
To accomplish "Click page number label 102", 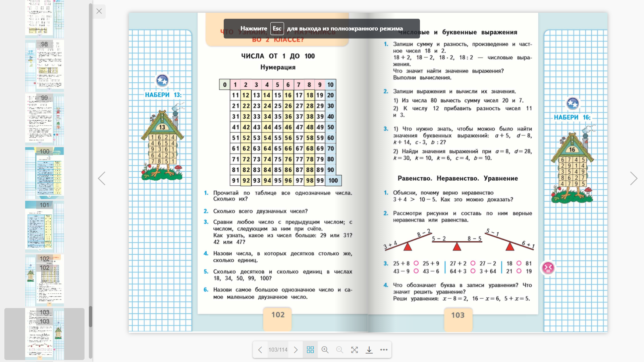I will (x=278, y=315).
